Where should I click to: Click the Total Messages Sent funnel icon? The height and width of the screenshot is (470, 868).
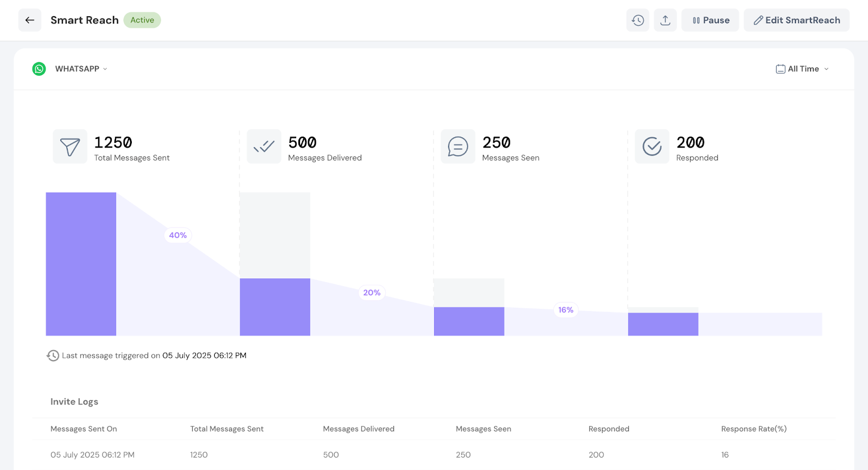(x=70, y=147)
